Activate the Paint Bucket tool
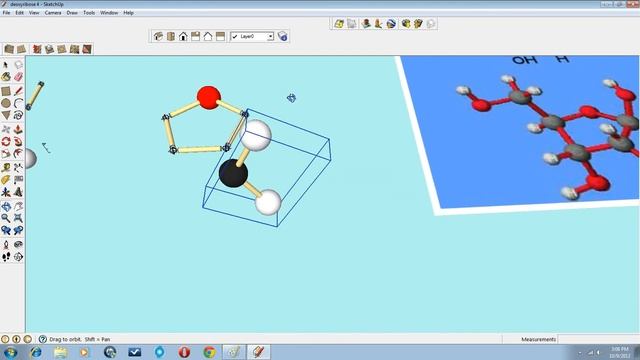This screenshot has height=360, width=640. 6,77
